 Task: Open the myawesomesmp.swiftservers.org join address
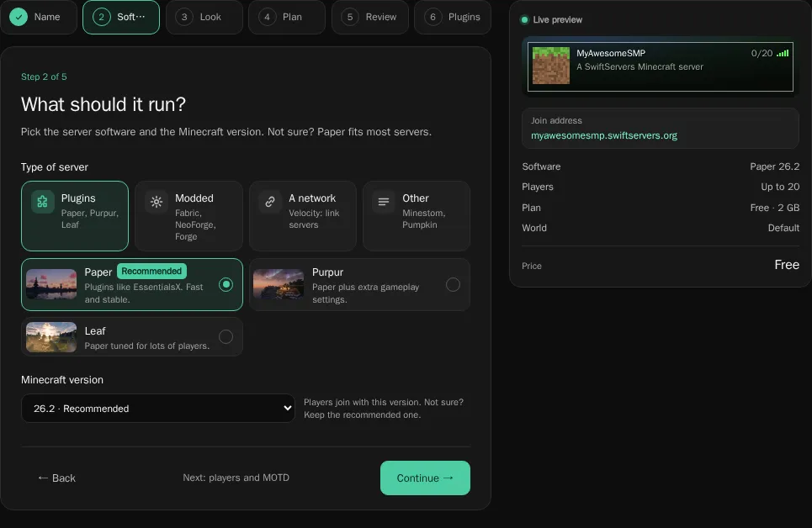point(604,135)
